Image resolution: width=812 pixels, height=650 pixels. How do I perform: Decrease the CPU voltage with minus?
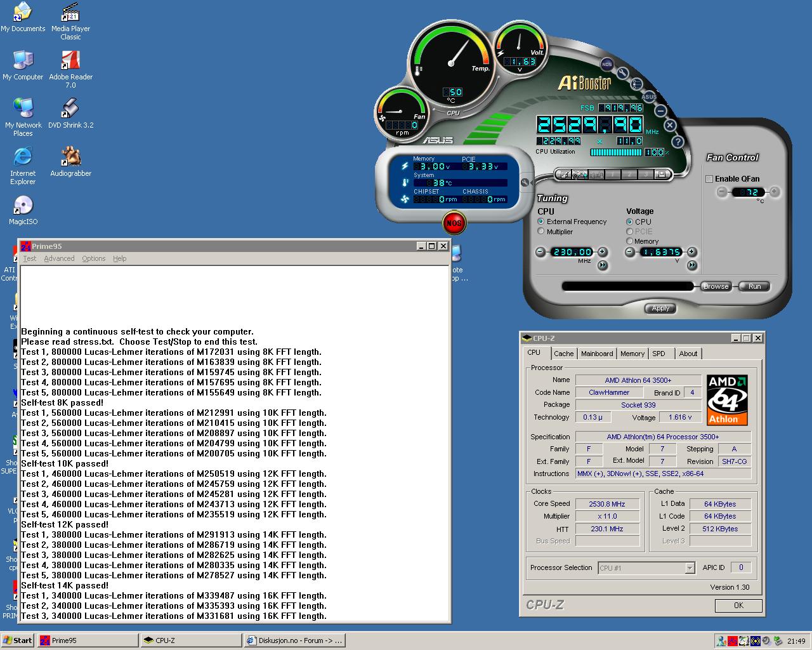(629, 252)
